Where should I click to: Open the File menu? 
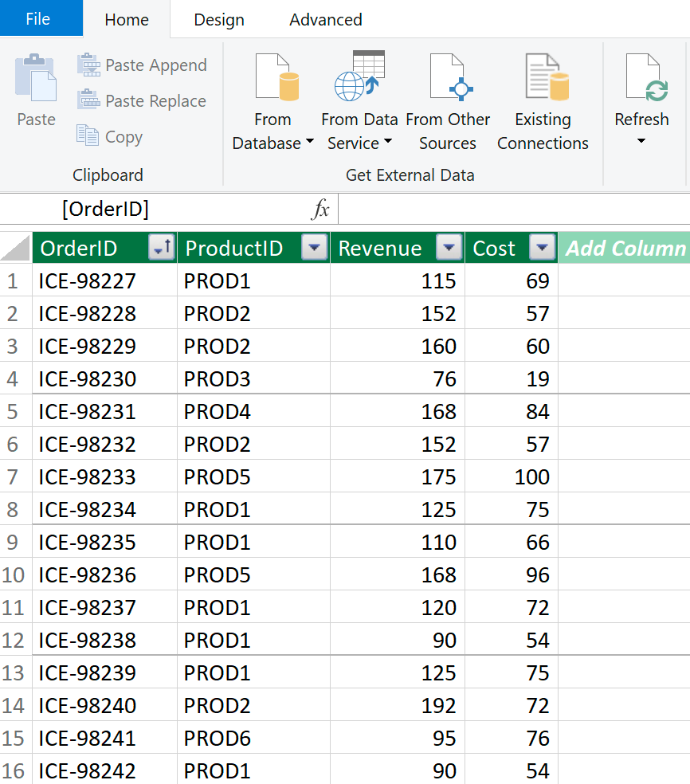tap(41, 18)
